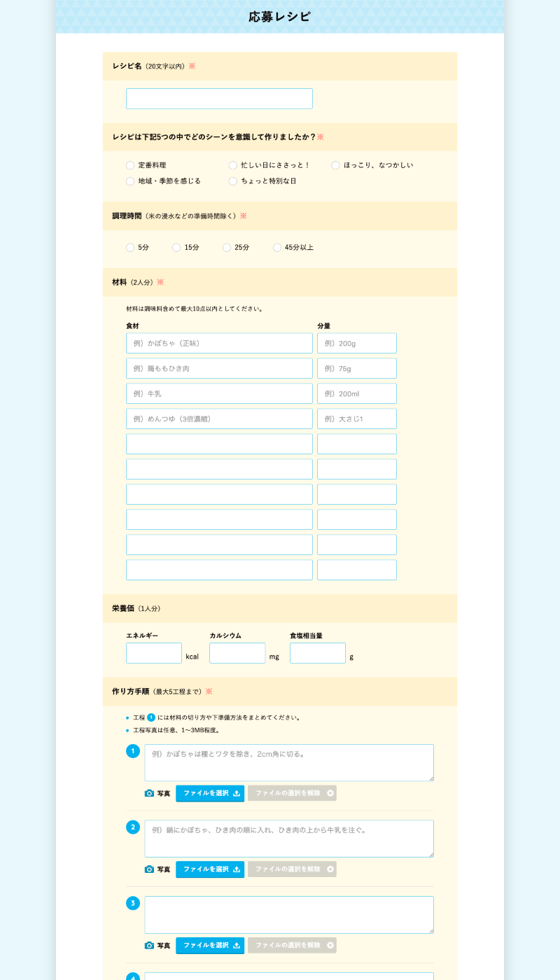Click the エネルギー kcal input box
Viewport: 560px width, 980px height.
coord(154,653)
